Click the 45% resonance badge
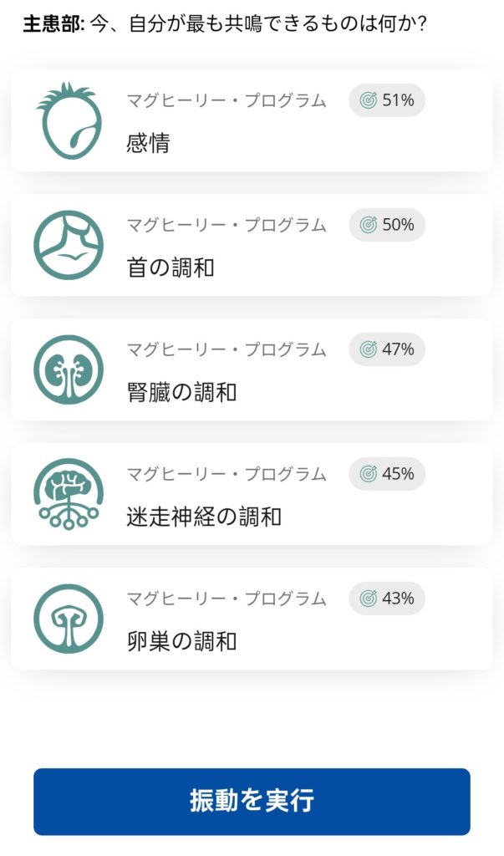 [x=387, y=474]
